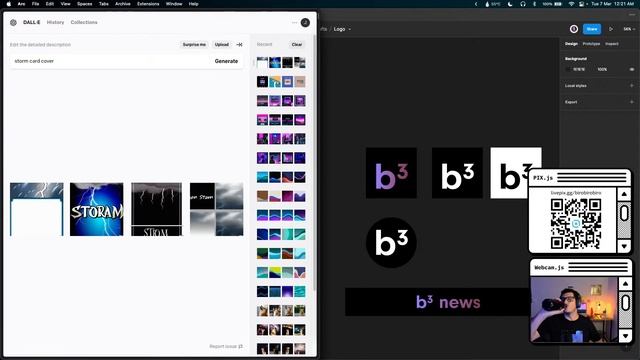Open the Extensions menu in menu bar
Screen dimensions: 640x360
(148, 4)
